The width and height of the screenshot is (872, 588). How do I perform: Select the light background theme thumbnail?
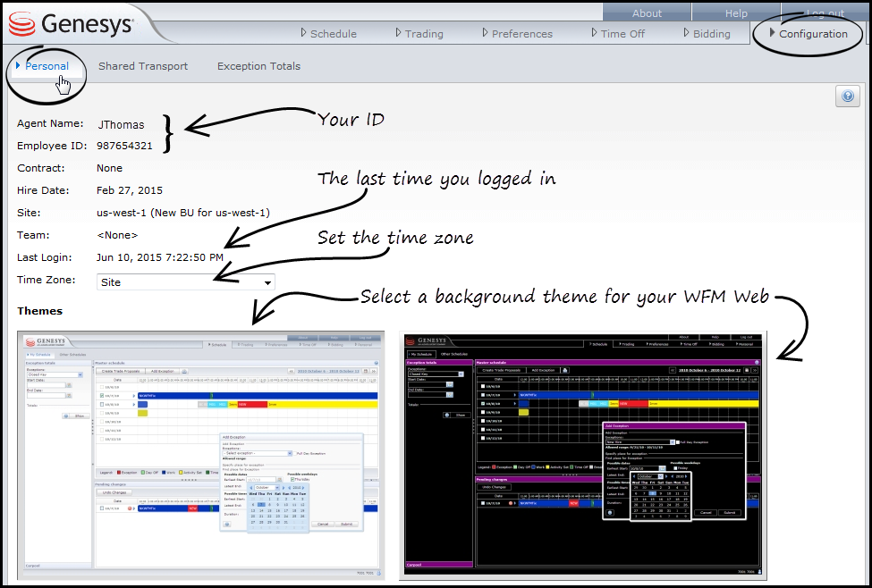(201, 454)
